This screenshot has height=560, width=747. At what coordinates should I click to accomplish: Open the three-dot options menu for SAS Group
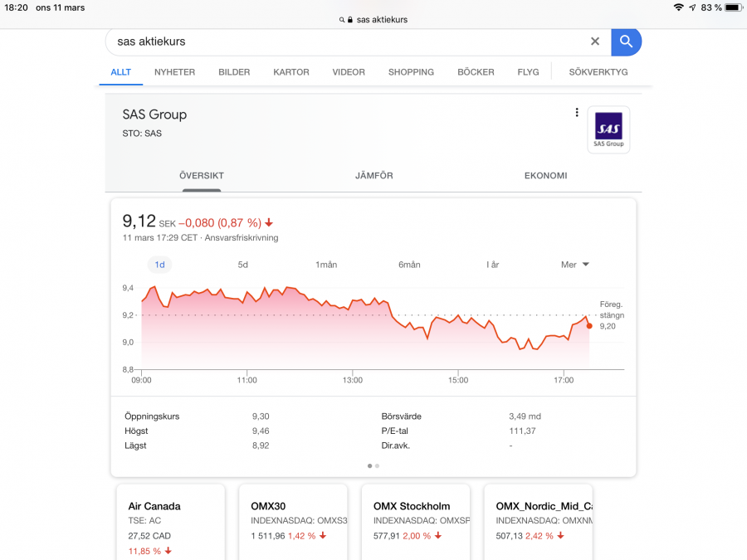[x=577, y=113]
